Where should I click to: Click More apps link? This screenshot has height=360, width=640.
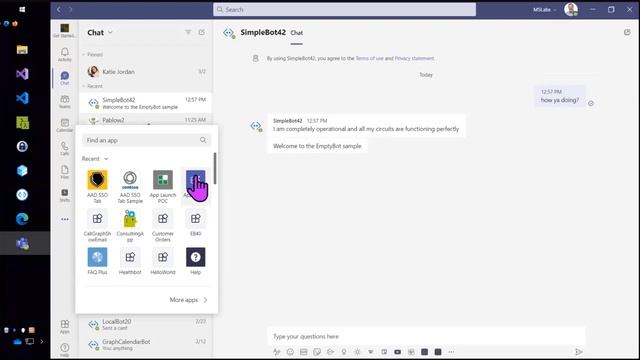tap(189, 300)
